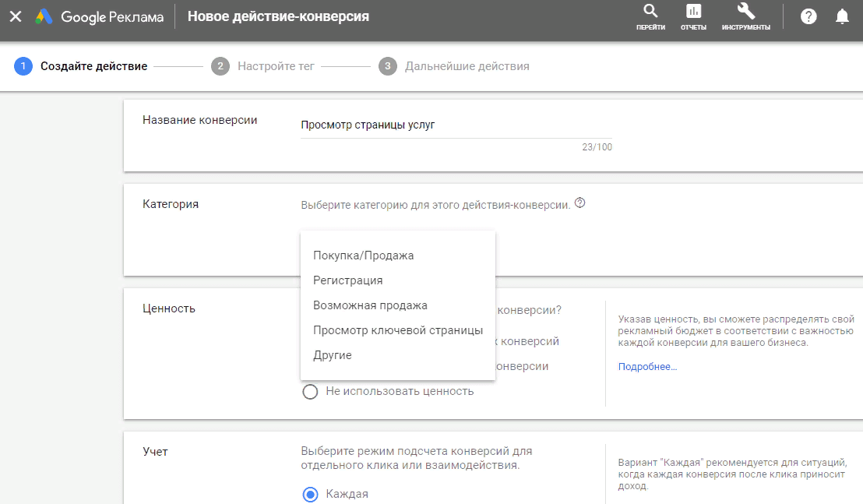
Task: Select the 'Каждая' radio button
Action: (310, 494)
